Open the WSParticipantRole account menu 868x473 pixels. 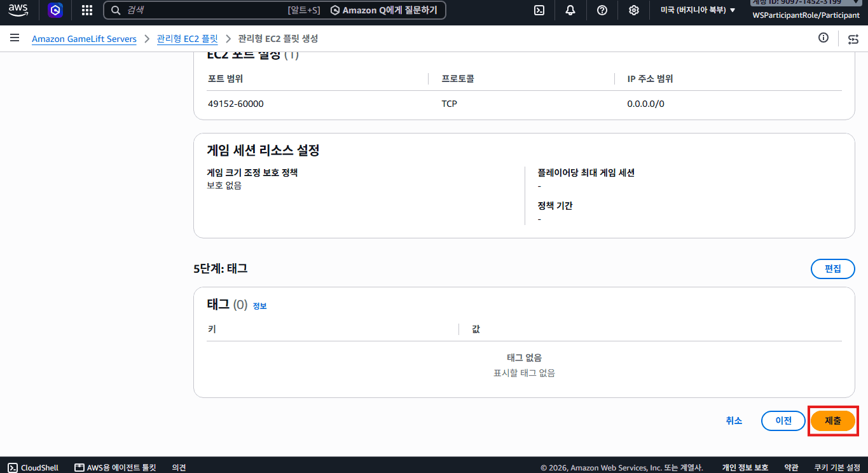click(806, 15)
